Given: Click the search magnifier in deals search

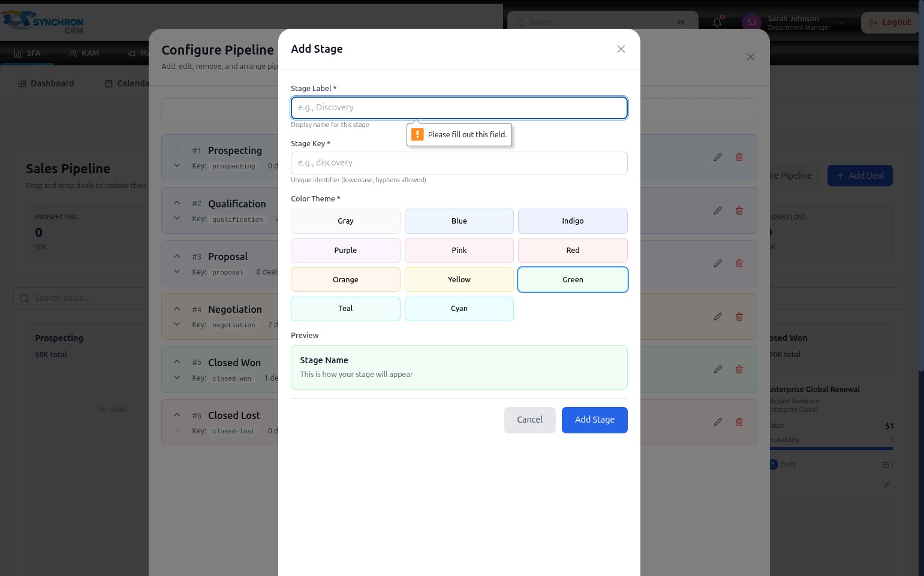Looking at the screenshot, I should pyautogui.click(x=25, y=298).
